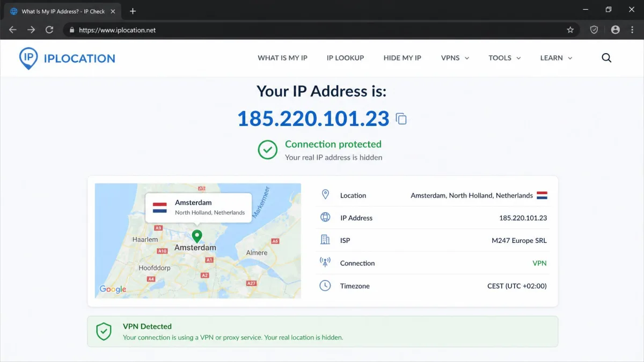Open WHAT IS MY IP menu item
This screenshot has width=644, height=362.
pos(282,58)
